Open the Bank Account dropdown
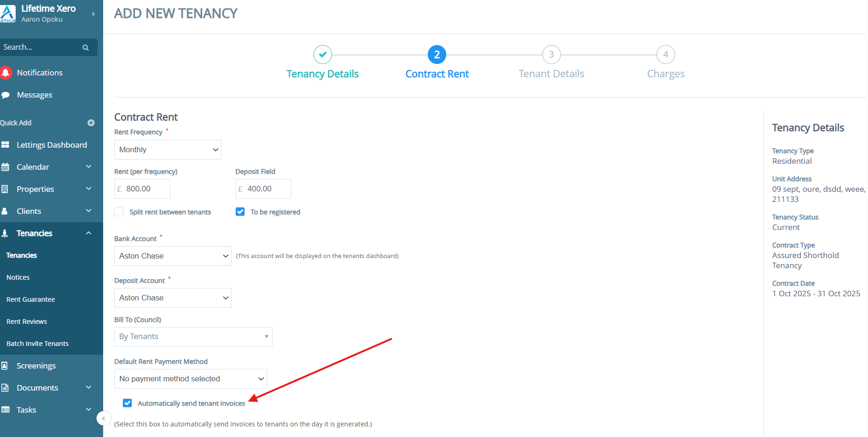Viewport: 868px width, 437px height. [x=173, y=256]
